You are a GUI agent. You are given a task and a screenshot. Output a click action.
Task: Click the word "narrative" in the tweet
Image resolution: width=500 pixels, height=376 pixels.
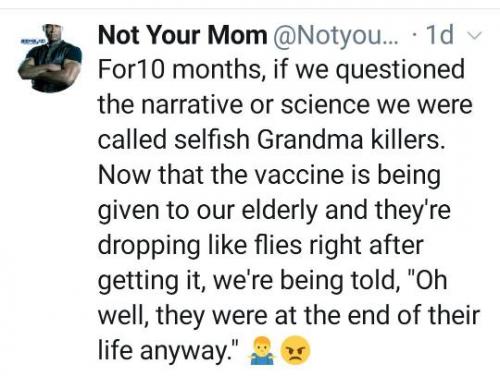(192, 105)
